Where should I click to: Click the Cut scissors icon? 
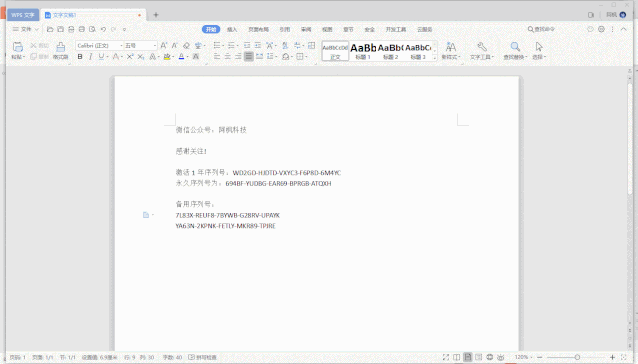click(x=33, y=46)
